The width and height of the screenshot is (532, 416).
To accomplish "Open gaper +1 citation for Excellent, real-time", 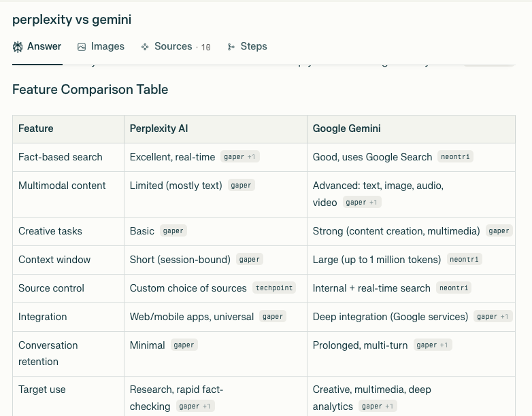I will (240, 156).
